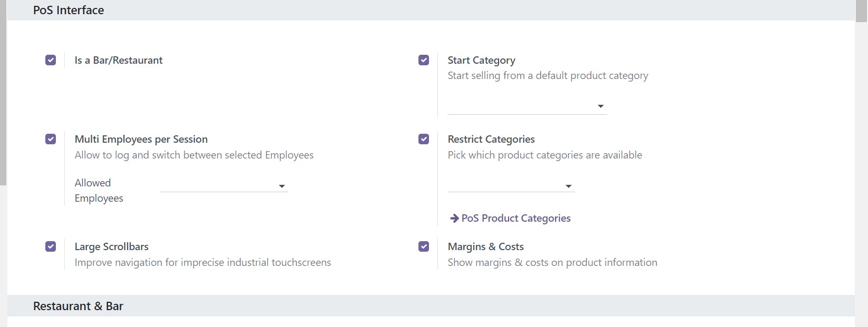
Task: Open the Restrict Categories dropdown arrow
Action: click(568, 186)
